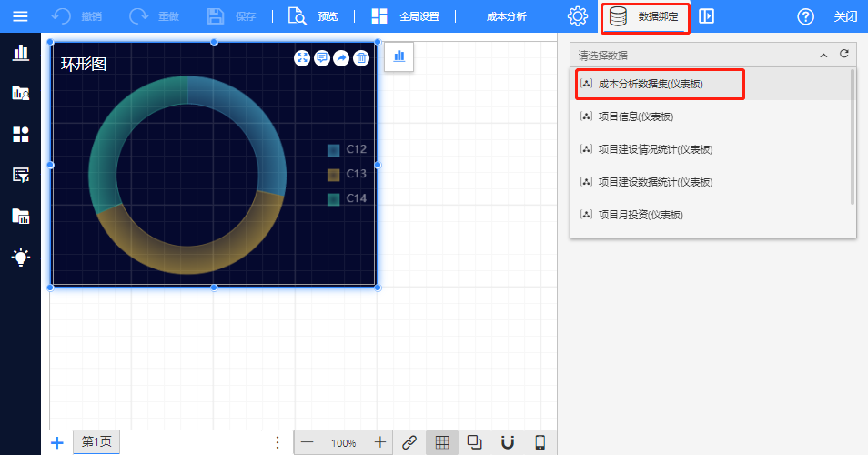Click the comment icon on the ring chart
This screenshot has height=455, width=868.
(322, 58)
